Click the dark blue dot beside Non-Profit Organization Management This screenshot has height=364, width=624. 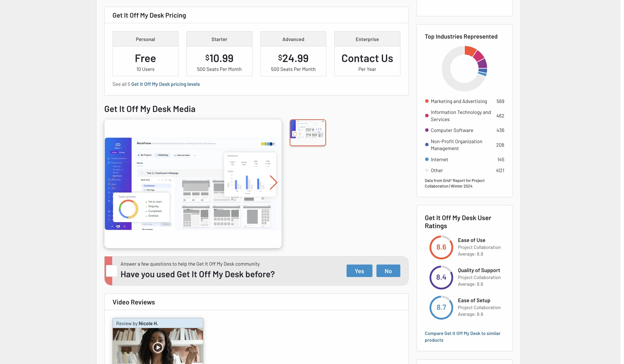(427, 145)
